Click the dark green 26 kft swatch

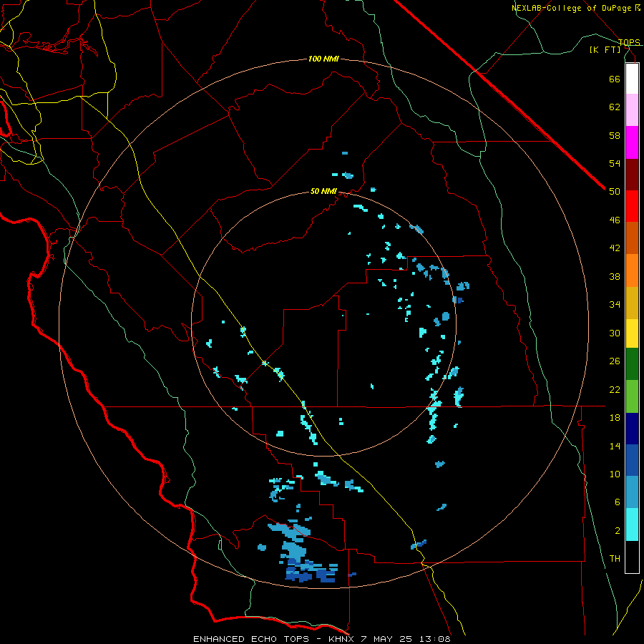pos(632,364)
